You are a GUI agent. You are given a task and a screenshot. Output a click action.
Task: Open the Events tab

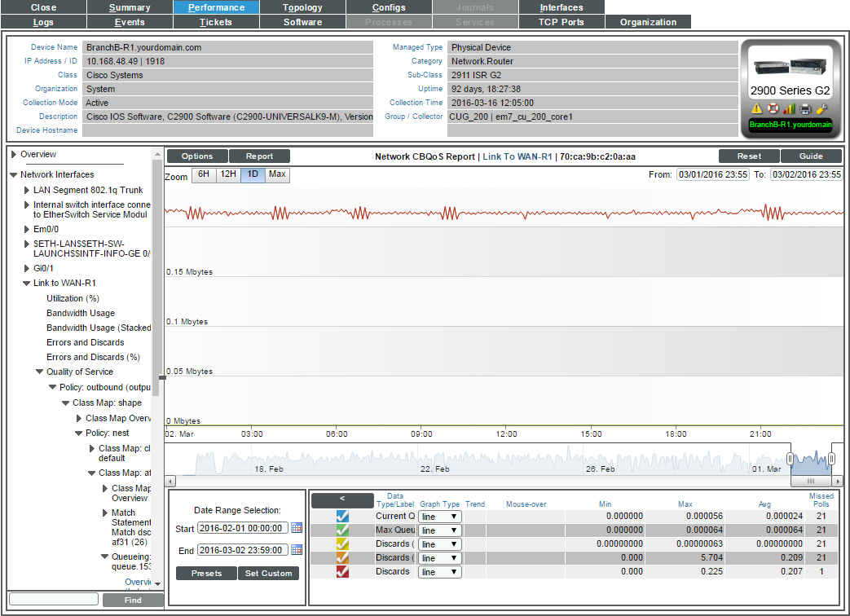tap(130, 22)
